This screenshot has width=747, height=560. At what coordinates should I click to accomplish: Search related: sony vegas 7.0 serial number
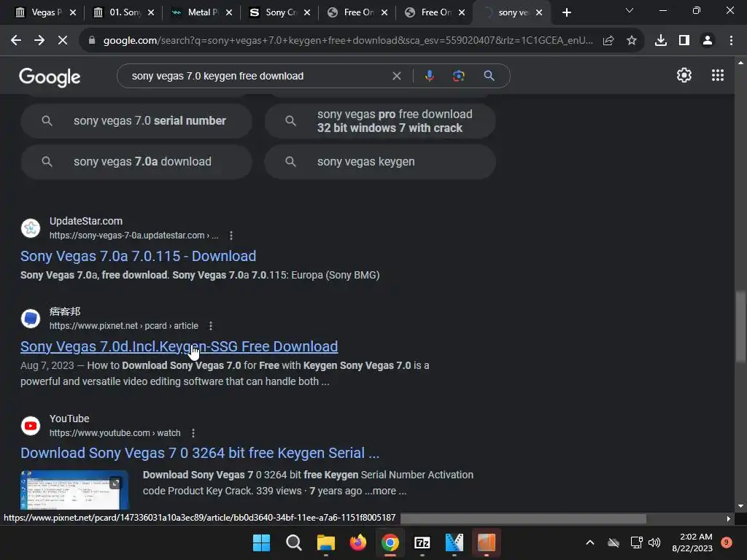[136, 121]
